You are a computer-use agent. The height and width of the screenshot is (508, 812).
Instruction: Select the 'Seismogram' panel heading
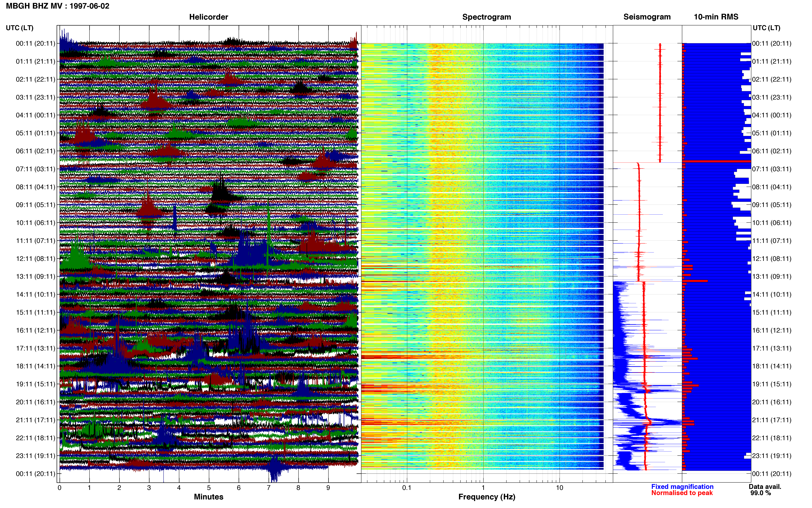tap(647, 17)
